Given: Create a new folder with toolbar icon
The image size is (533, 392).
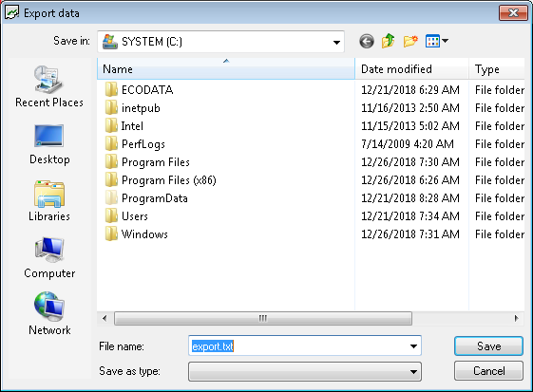Looking at the screenshot, I should coord(410,42).
